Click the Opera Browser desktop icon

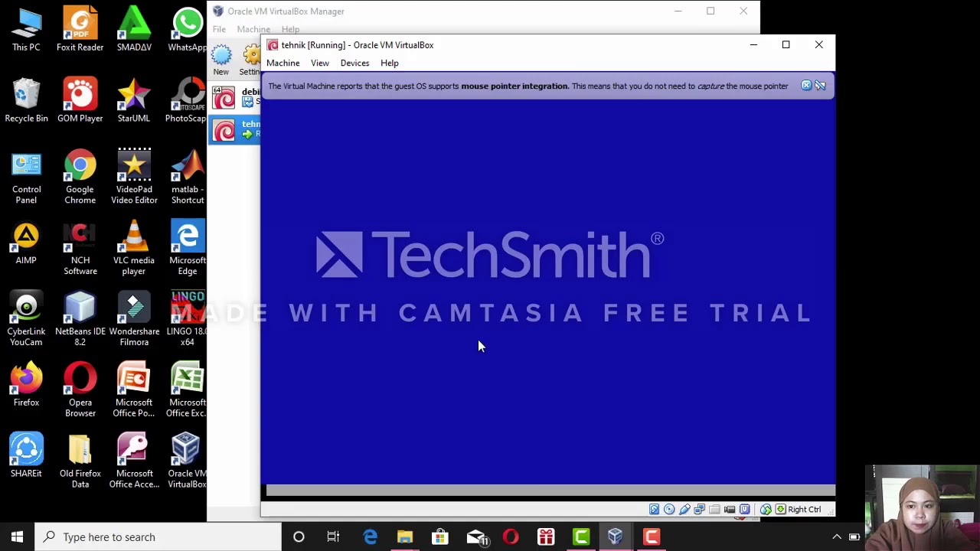pyautogui.click(x=80, y=390)
